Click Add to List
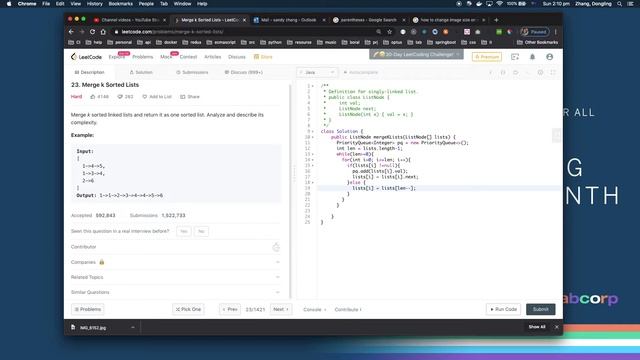The height and width of the screenshot is (360, 640). pos(157,97)
